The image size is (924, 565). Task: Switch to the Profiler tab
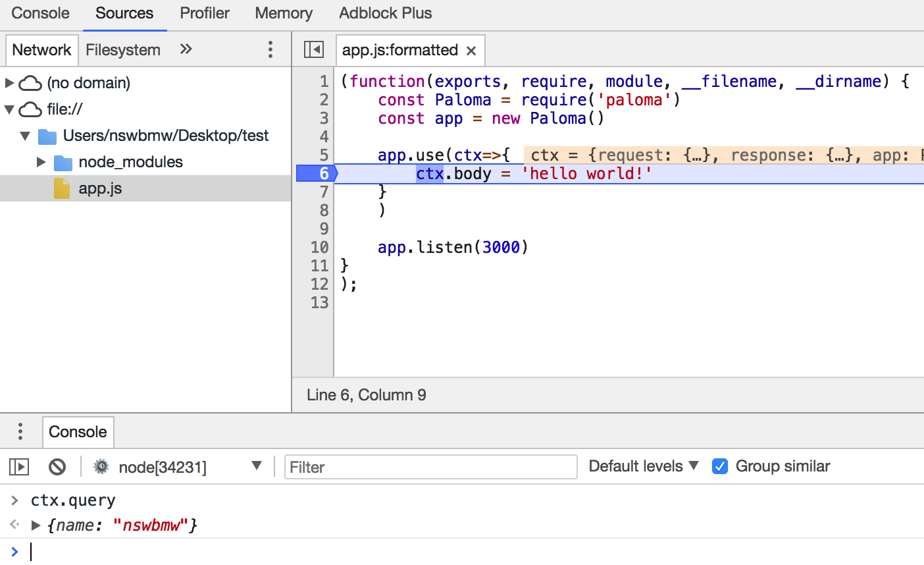point(205,13)
